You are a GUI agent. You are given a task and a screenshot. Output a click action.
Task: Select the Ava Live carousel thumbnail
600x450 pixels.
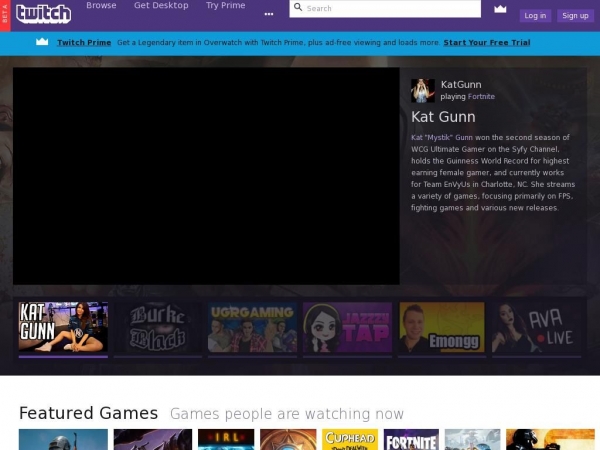pyautogui.click(x=536, y=327)
